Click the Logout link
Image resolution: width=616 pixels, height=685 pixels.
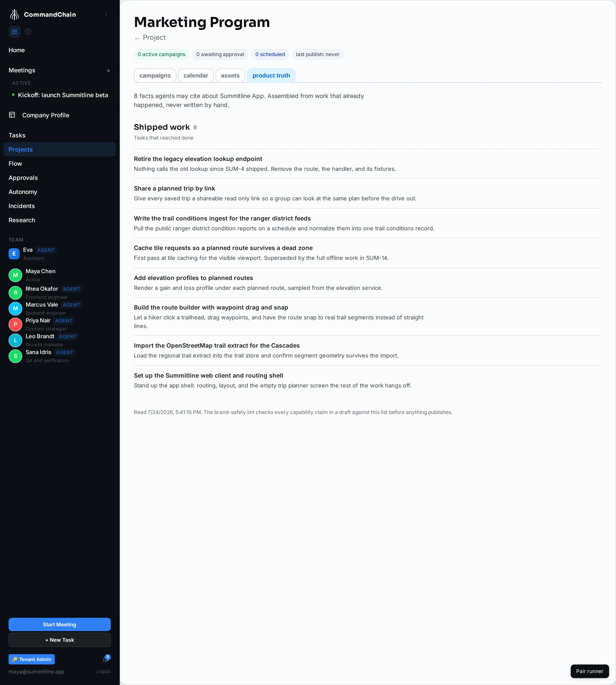tap(104, 672)
